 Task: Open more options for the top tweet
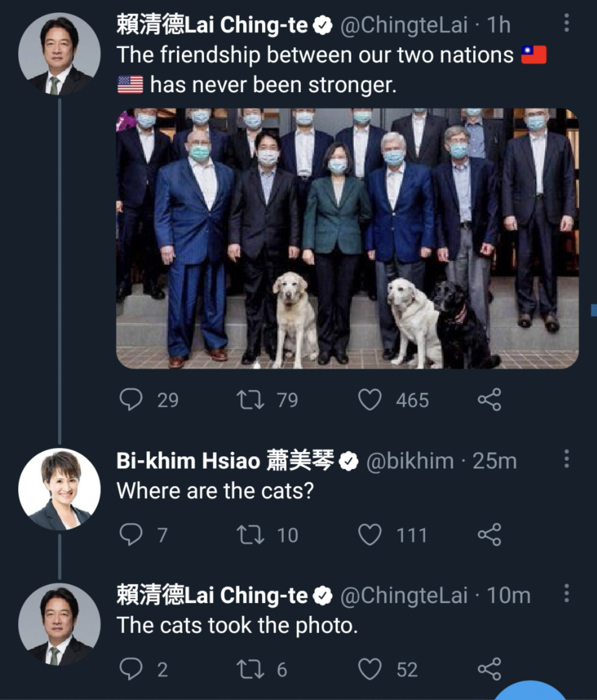[x=566, y=23]
